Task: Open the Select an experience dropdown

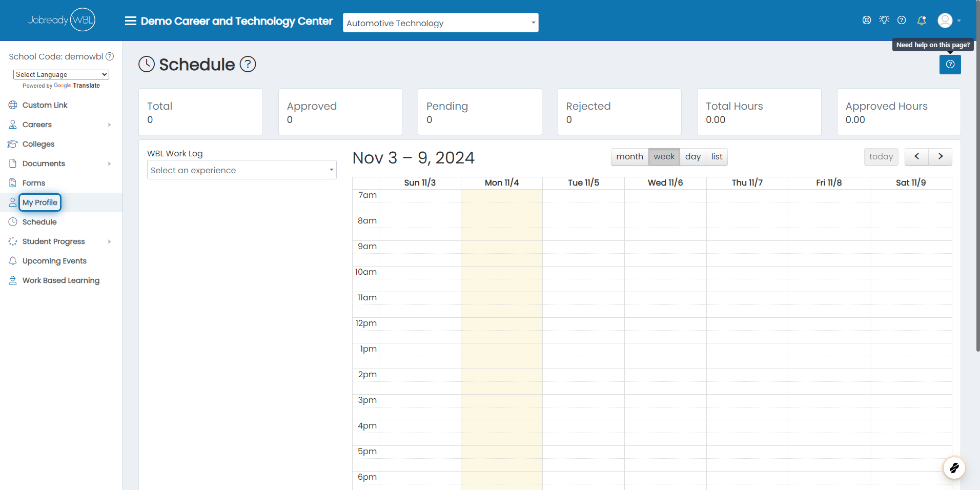Action: coord(242,170)
